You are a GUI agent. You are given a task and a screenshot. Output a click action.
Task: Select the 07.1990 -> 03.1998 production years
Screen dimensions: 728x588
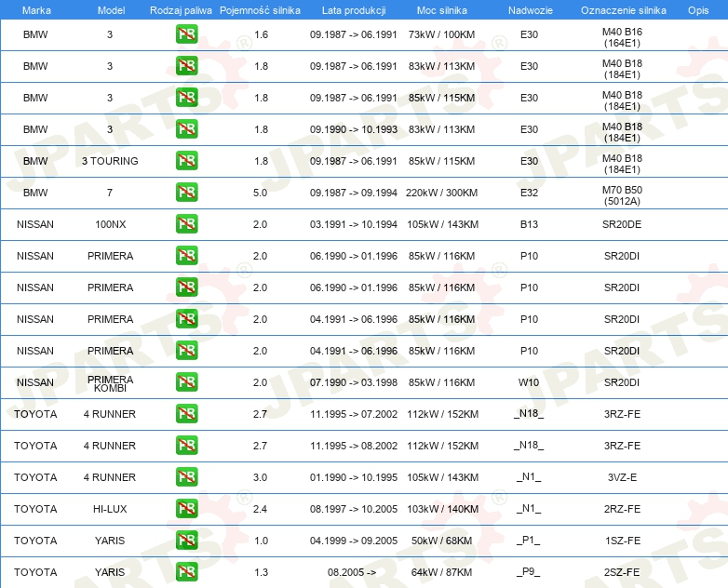coord(354,382)
